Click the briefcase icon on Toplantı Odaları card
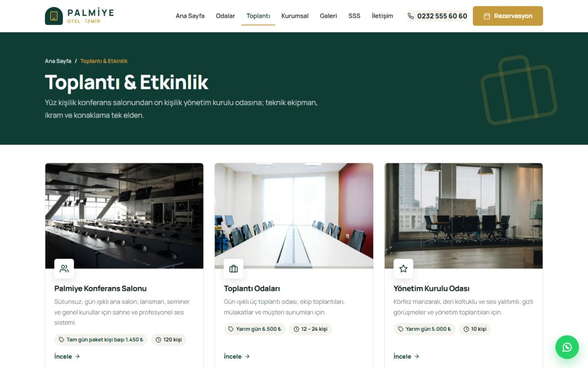The image size is (588, 368). pos(234,268)
